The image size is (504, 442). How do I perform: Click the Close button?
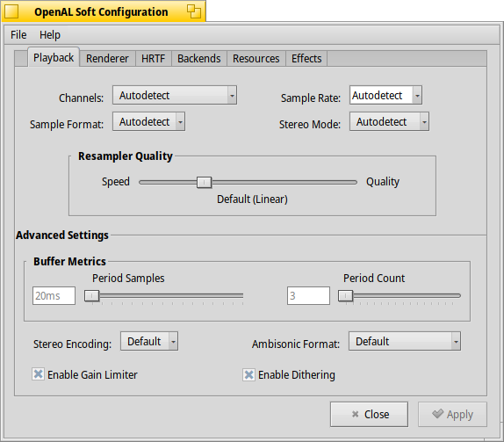pyautogui.click(x=369, y=415)
